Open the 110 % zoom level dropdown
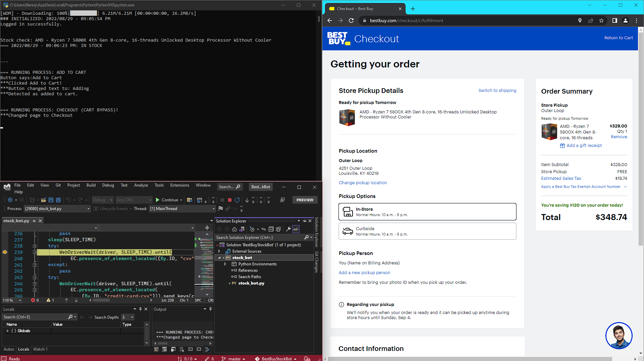Image resolution: width=644 pixels, height=361 pixels. [12, 300]
